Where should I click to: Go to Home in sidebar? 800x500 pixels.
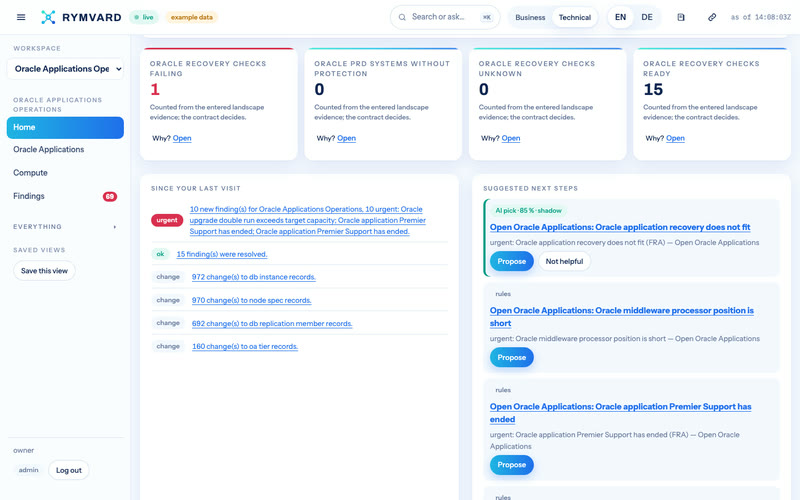[x=65, y=128]
